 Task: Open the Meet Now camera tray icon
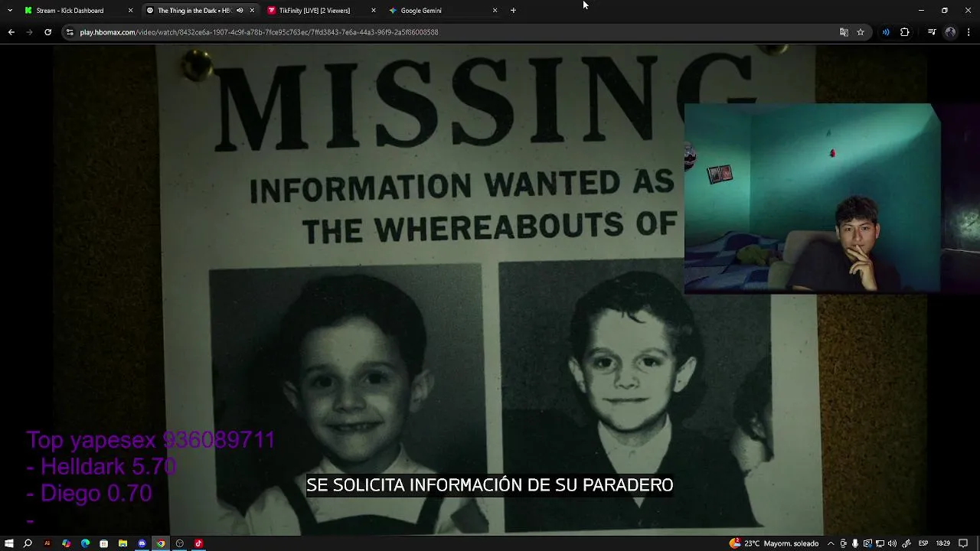843,543
